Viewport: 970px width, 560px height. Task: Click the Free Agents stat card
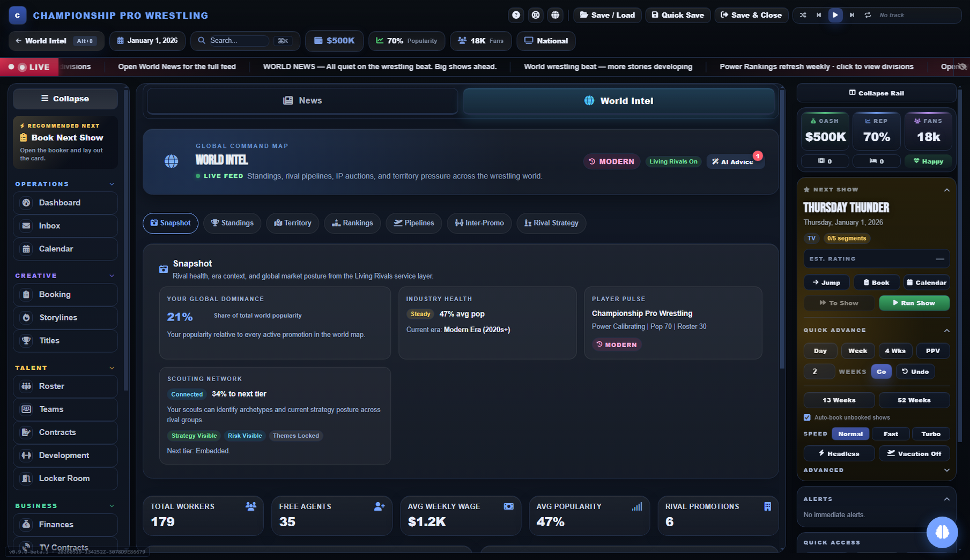point(332,516)
